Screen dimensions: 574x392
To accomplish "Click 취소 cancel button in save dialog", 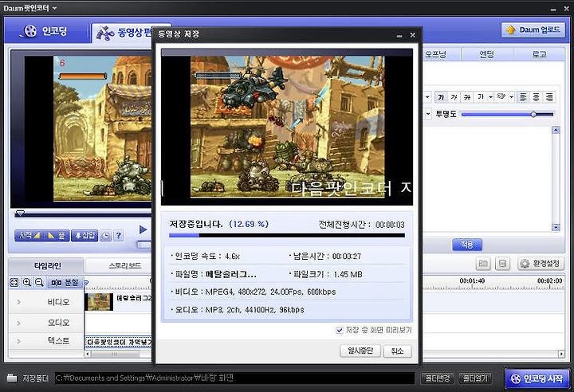I will click(397, 351).
